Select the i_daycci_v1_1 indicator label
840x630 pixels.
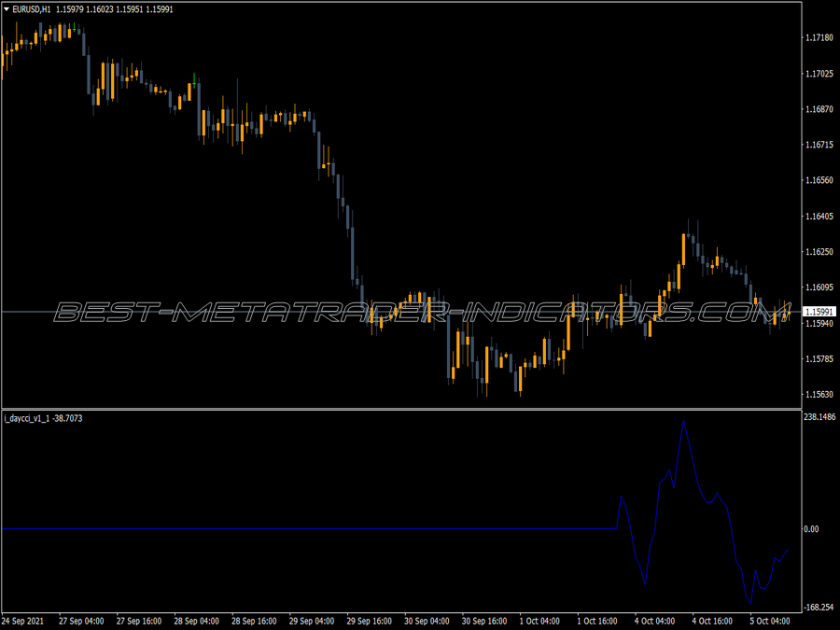point(27,418)
